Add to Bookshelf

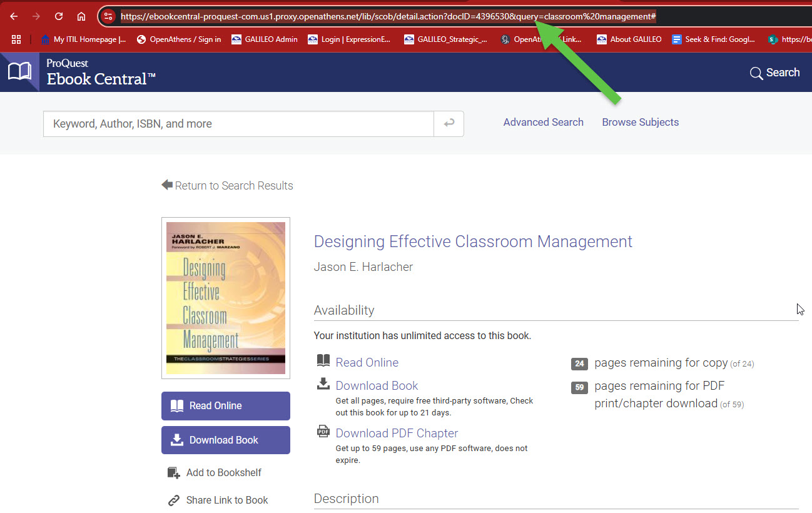click(x=215, y=472)
